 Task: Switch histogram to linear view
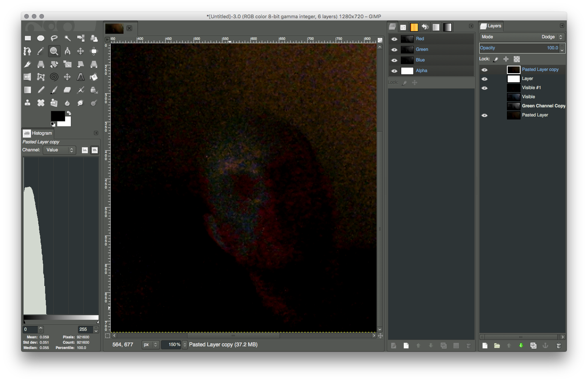[x=85, y=150]
